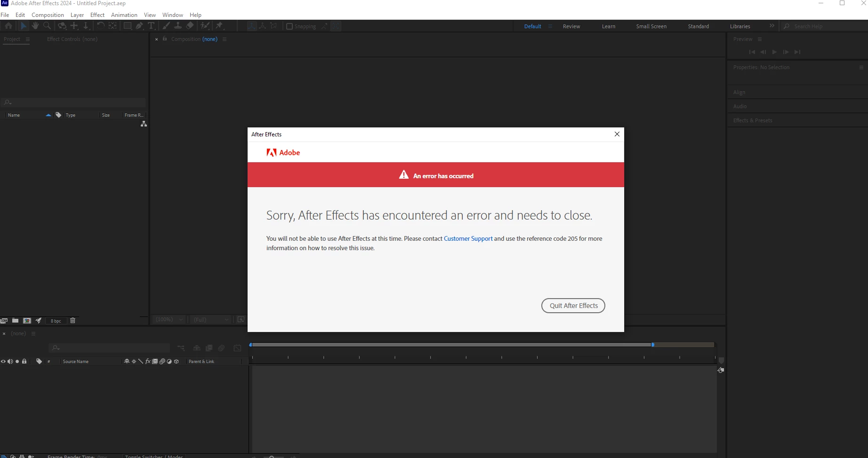Select the Selection arrow tool
868x458 pixels.
point(24,26)
